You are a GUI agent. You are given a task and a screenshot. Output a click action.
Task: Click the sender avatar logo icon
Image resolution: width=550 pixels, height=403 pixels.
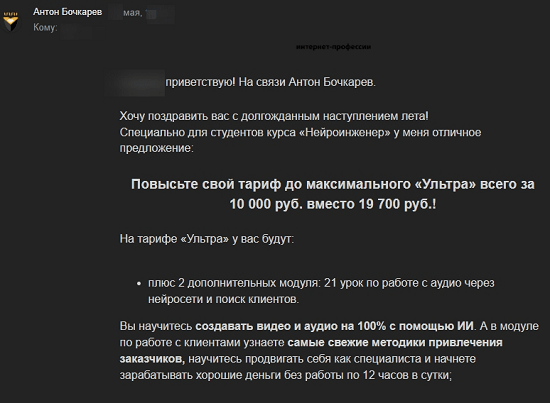[x=11, y=22]
